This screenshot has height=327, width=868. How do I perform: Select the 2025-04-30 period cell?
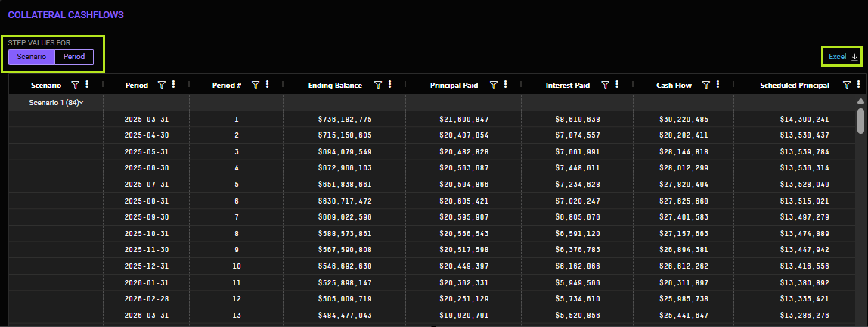point(146,135)
